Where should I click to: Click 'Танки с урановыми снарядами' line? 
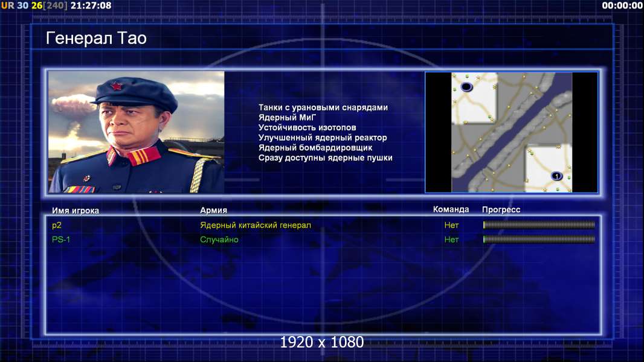pos(323,107)
